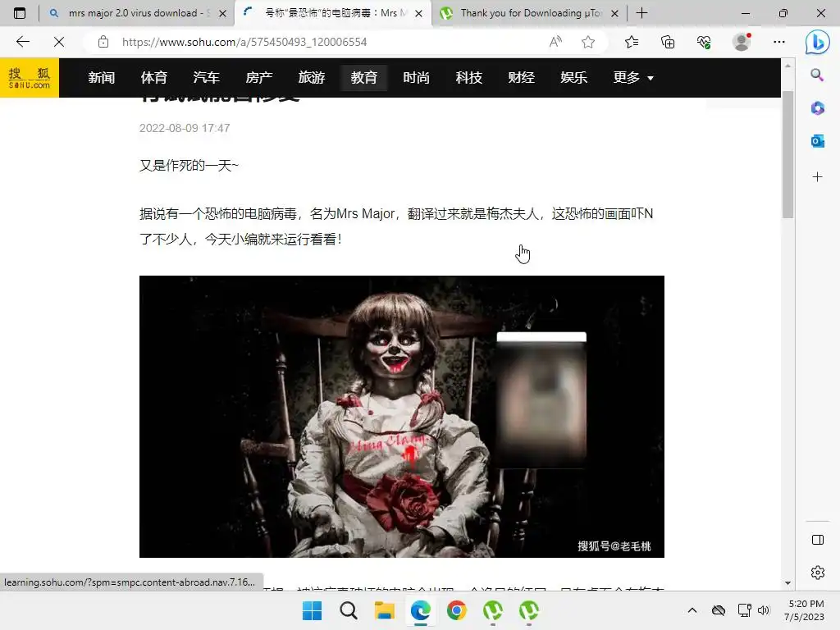Click the second uTorrent taskbar icon
840x630 pixels.
click(529, 610)
